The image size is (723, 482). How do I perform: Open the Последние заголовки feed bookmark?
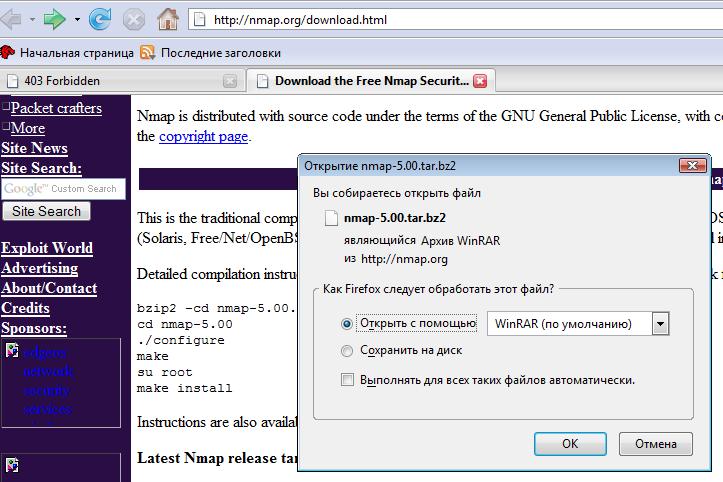(211, 53)
